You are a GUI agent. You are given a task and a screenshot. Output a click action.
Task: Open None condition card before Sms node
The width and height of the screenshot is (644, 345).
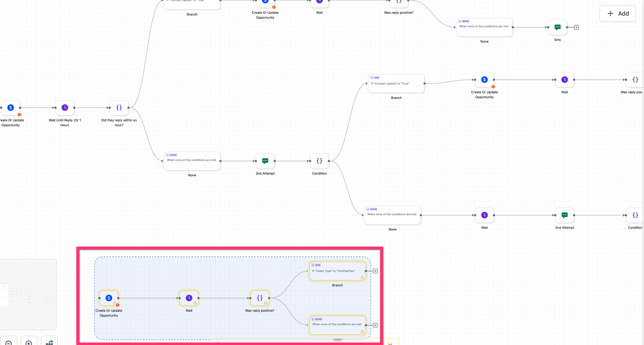[484, 27]
